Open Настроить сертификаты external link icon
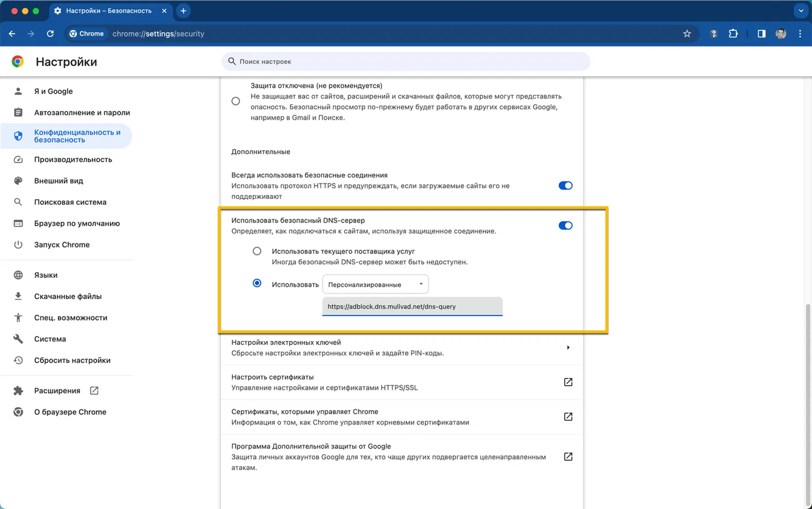 (x=568, y=382)
